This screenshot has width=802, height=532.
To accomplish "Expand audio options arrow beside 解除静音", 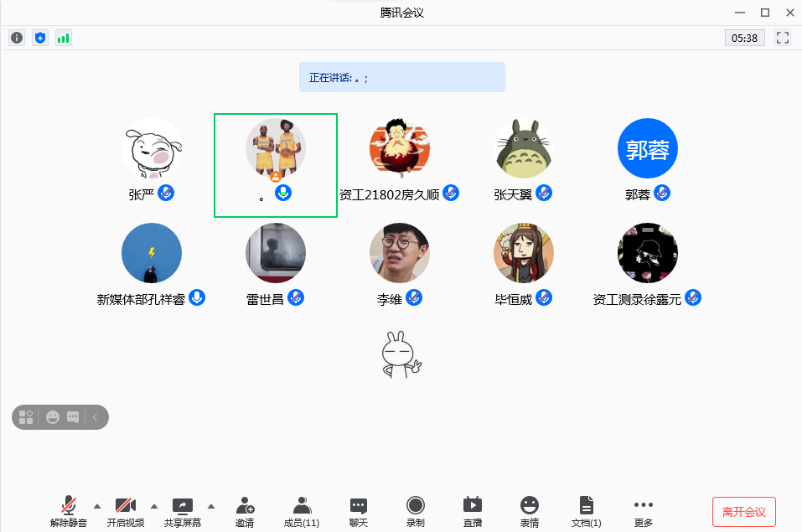I will pos(97,506).
